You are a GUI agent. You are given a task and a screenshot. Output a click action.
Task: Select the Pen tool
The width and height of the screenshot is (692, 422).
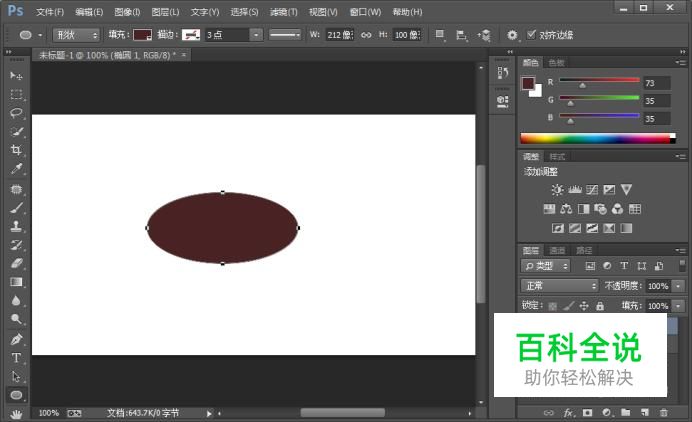tap(16, 339)
